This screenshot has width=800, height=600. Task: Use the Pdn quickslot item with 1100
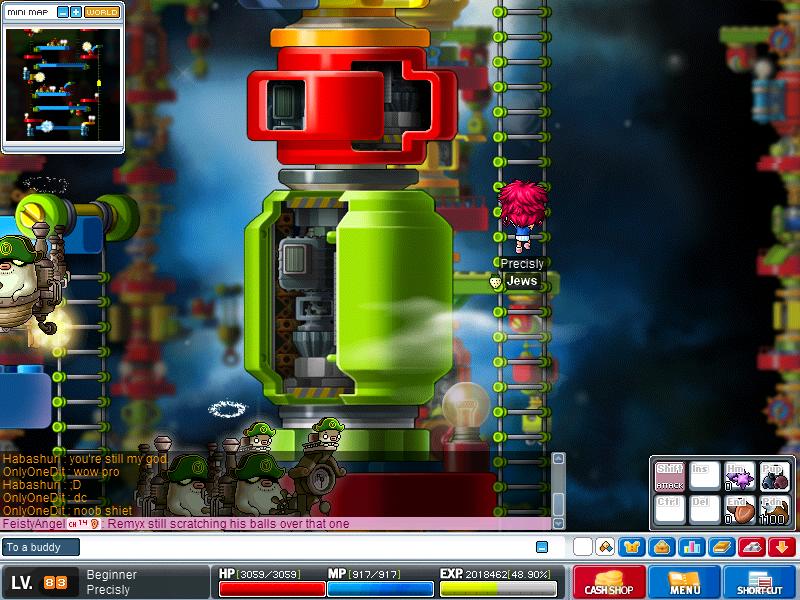pyautogui.click(x=774, y=510)
